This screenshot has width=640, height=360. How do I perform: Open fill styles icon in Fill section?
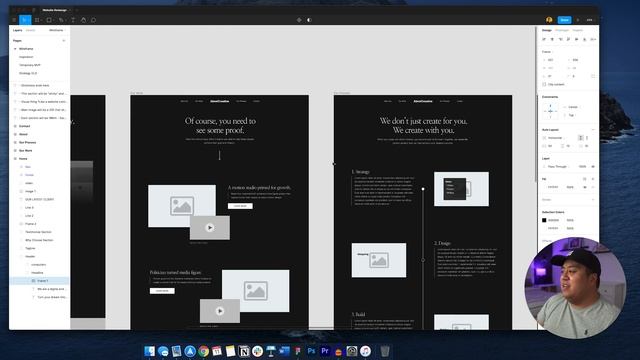click(x=584, y=179)
